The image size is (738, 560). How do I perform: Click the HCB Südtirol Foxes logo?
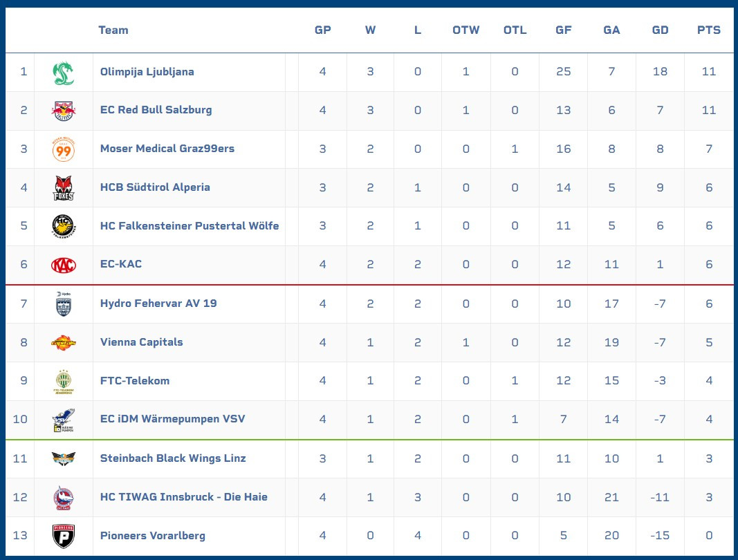(64, 188)
